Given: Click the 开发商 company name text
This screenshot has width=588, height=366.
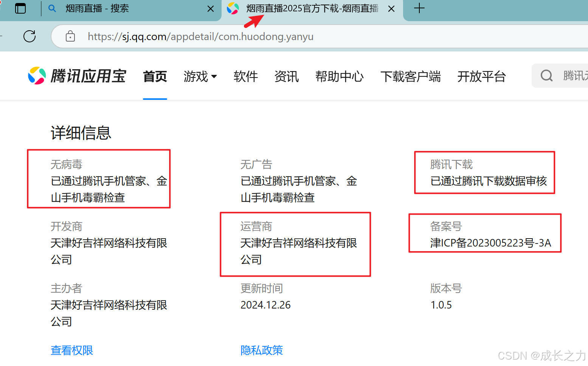Looking at the screenshot, I should (x=109, y=251).
